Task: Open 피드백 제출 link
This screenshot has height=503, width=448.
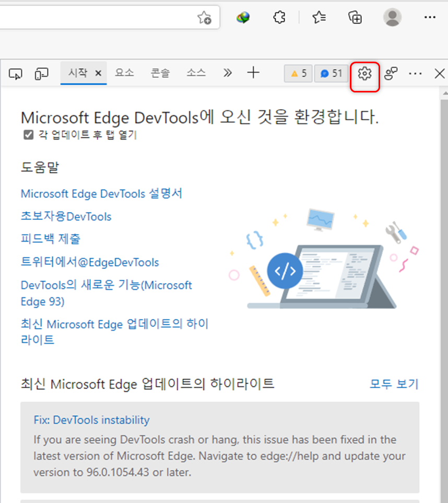Action: click(x=50, y=239)
